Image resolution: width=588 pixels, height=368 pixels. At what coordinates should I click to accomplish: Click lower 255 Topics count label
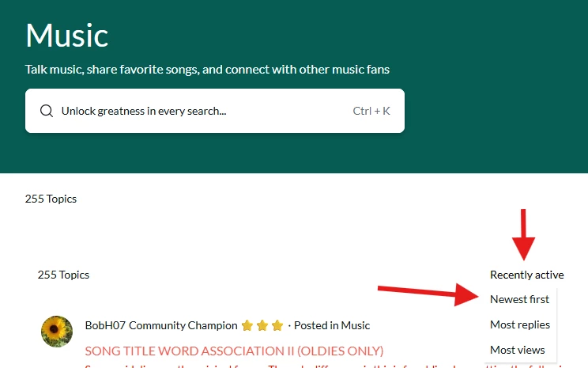click(x=63, y=275)
